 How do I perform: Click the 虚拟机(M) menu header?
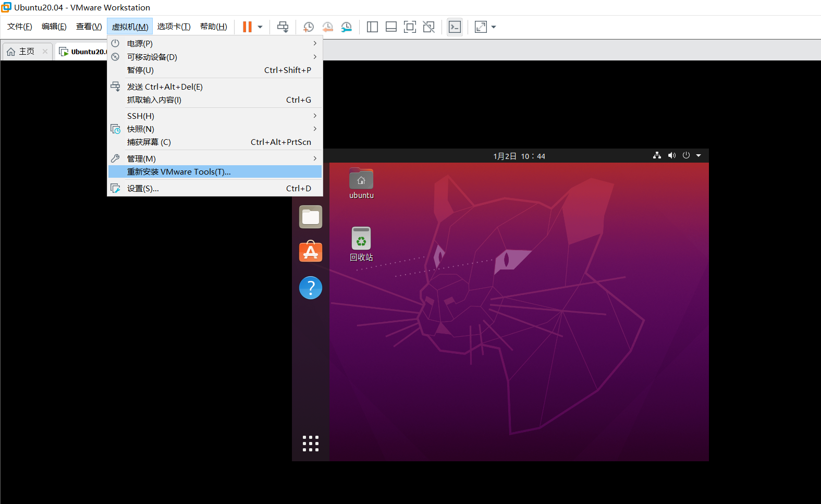pos(130,27)
